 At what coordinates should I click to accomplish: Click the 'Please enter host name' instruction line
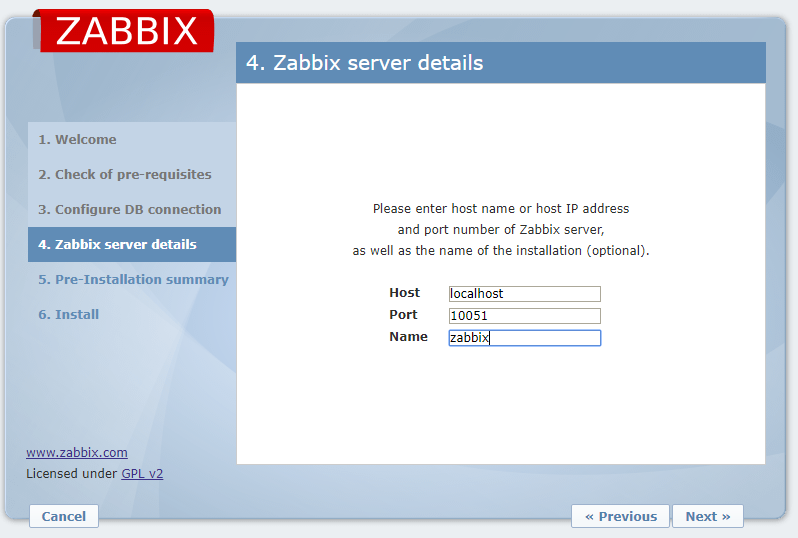pyautogui.click(x=501, y=209)
